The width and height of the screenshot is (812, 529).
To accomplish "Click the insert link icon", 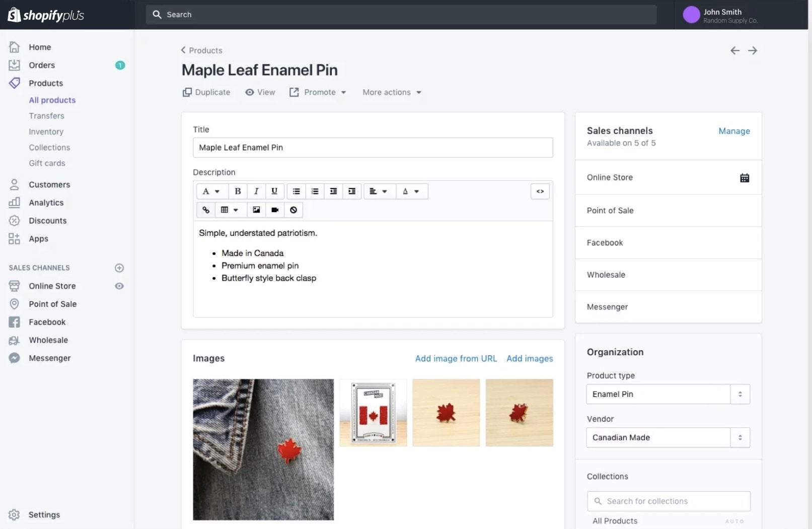I will click(x=206, y=210).
